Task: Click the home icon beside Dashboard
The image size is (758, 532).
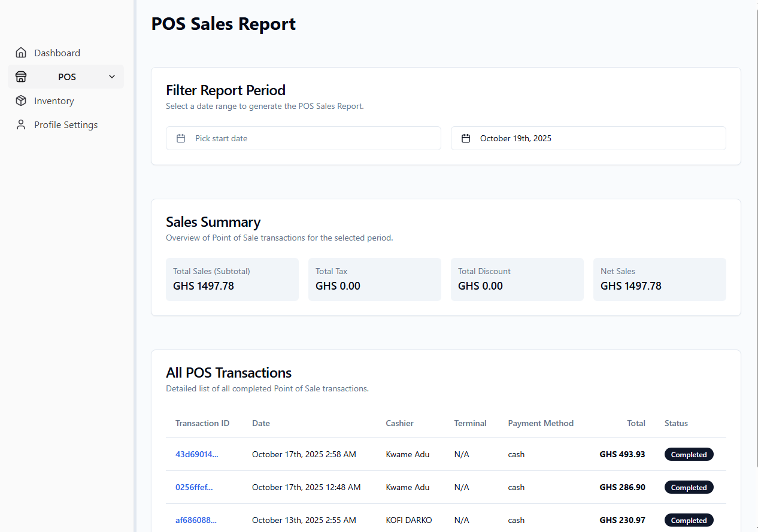Action: pos(21,53)
